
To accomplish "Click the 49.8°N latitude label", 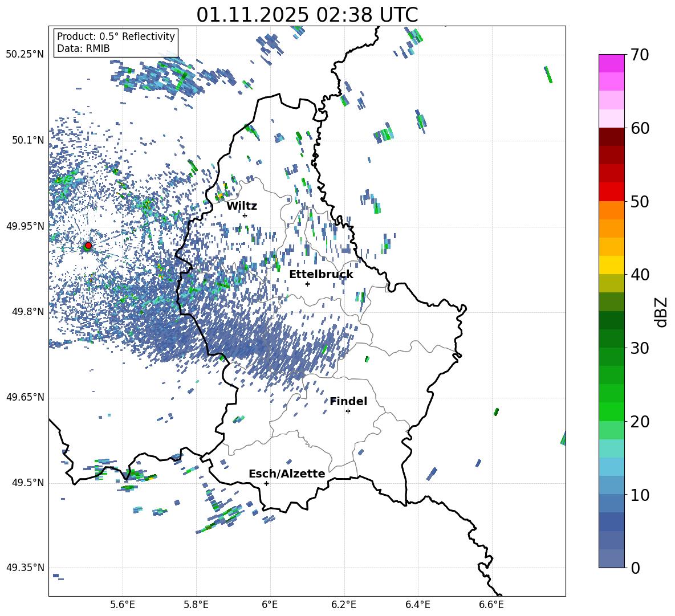I will click(28, 312).
